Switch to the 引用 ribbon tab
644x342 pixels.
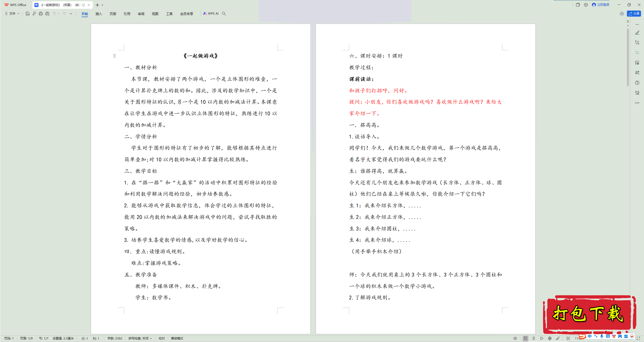(x=127, y=14)
